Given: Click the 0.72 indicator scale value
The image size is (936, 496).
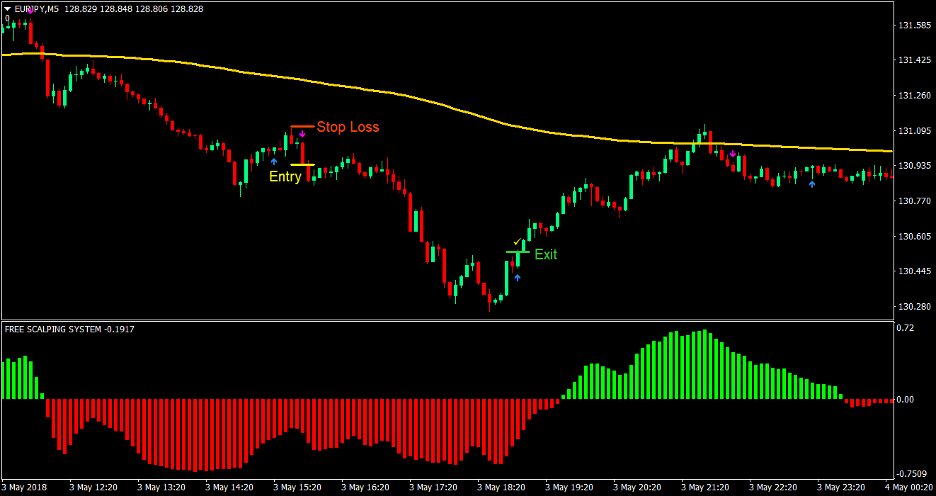Looking at the screenshot, I should click(x=906, y=329).
